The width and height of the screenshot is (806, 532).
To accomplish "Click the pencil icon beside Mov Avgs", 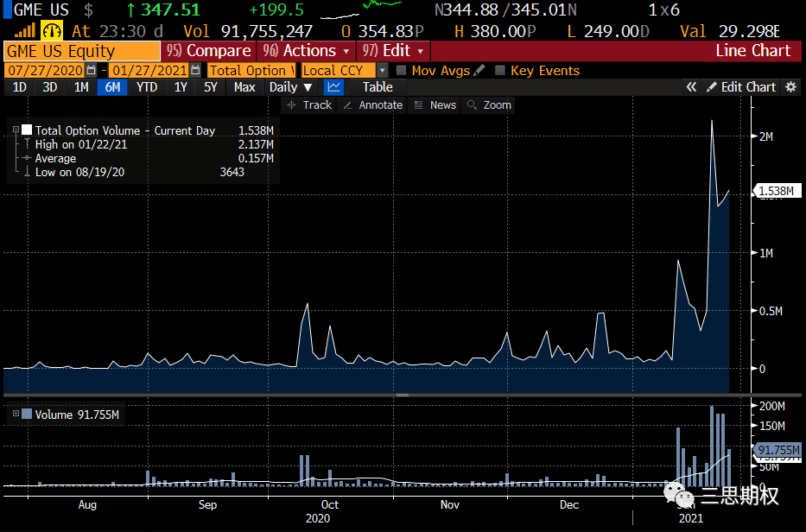I will point(479,70).
